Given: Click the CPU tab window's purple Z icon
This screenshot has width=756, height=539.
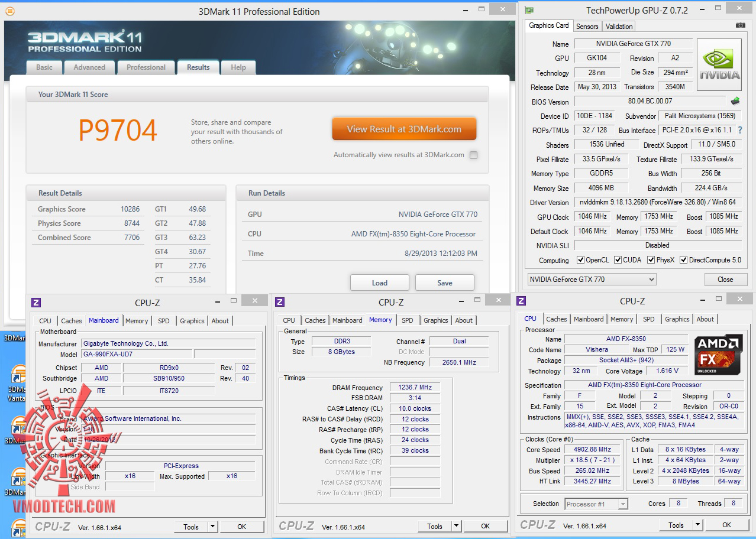Looking at the screenshot, I should [521, 301].
